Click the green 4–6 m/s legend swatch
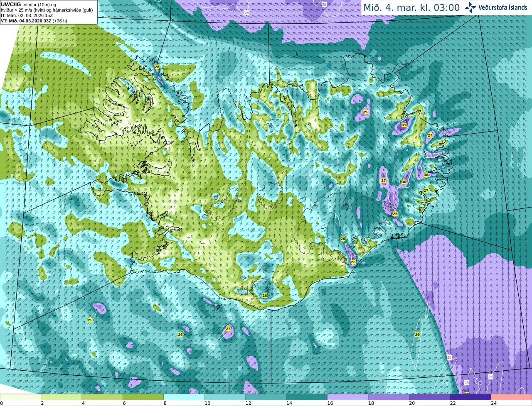This screenshot has height=406, width=532. coord(102,397)
